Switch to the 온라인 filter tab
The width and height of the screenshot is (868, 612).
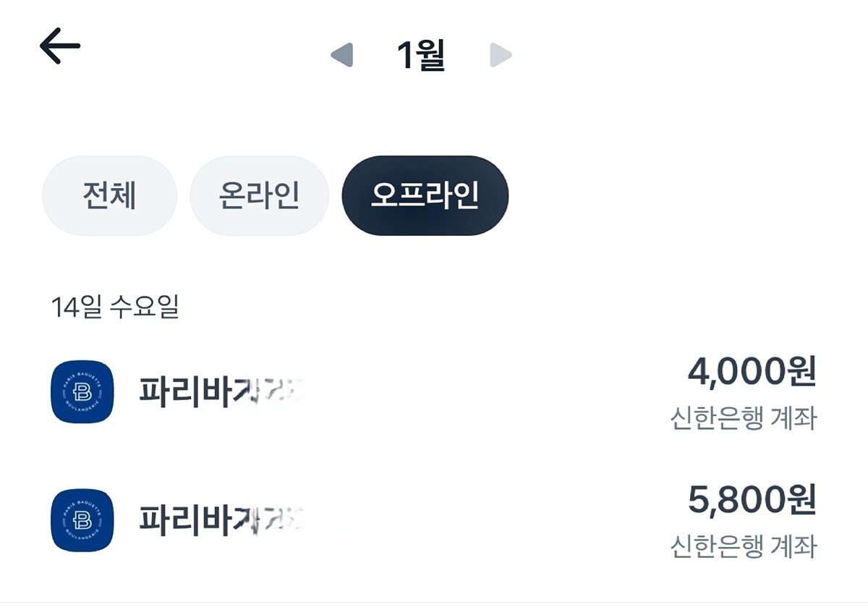coord(259,195)
